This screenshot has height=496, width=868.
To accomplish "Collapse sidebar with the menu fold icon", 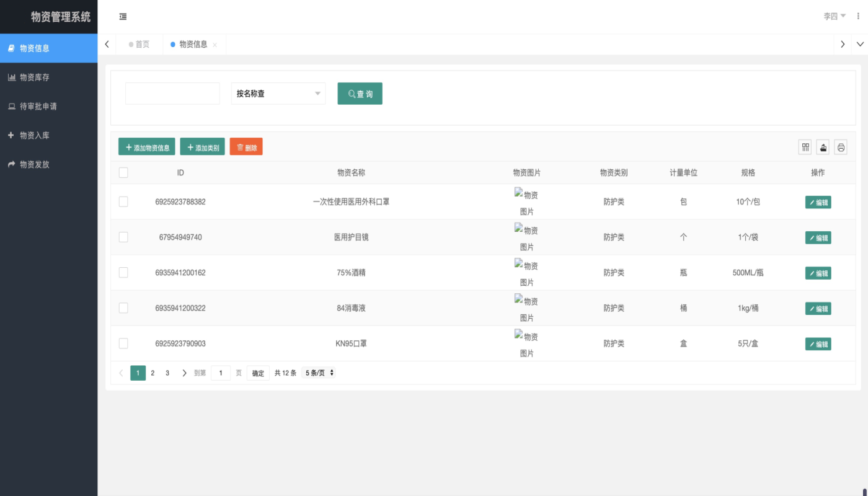I will pos(123,17).
